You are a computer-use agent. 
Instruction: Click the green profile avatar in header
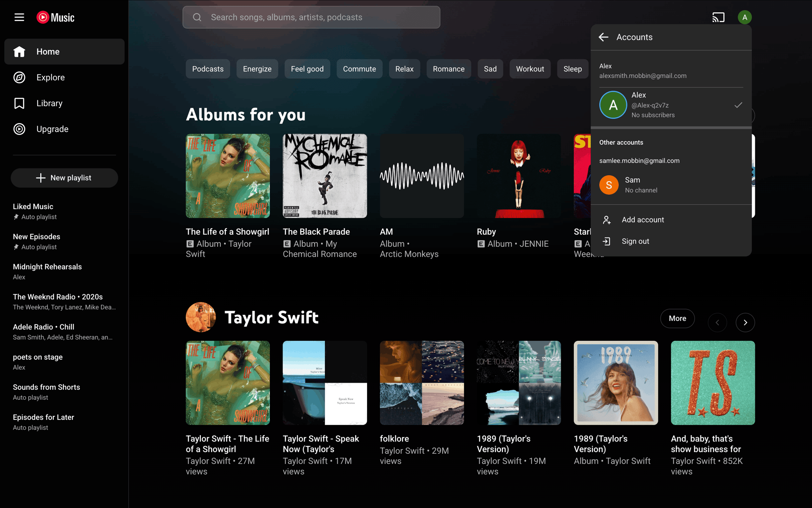[x=744, y=17]
